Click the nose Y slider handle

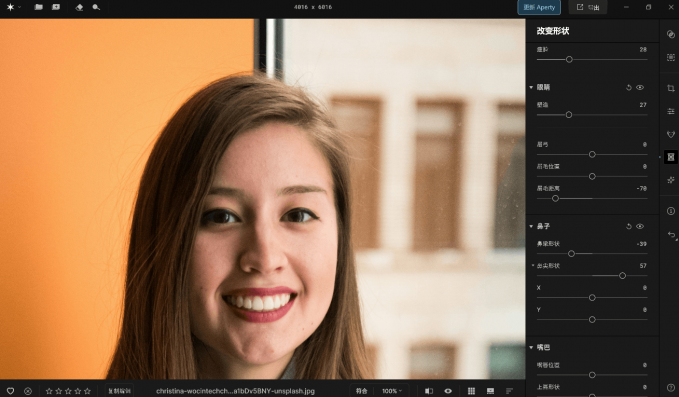[592, 320]
